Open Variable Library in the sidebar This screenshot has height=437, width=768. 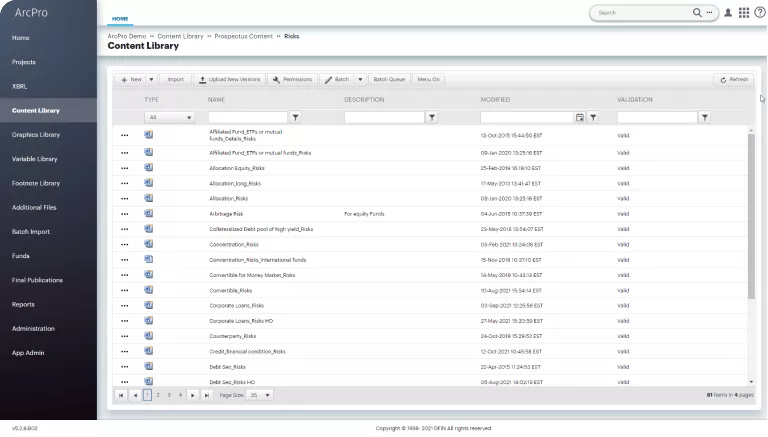tap(34, 159)
